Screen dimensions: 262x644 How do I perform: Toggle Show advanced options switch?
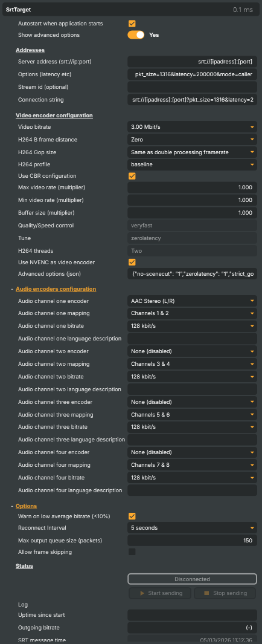point(136,35)
